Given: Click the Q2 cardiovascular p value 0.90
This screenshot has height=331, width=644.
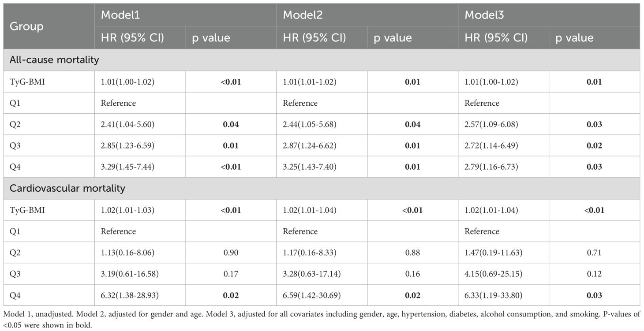Looking at the screenshot, I should click(x=231, y=253).
